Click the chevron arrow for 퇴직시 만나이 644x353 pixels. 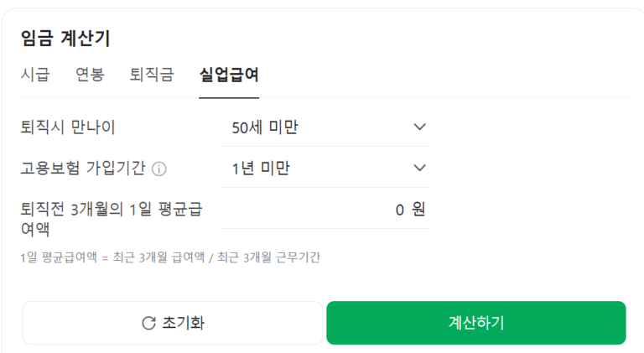tap(420, 127)
